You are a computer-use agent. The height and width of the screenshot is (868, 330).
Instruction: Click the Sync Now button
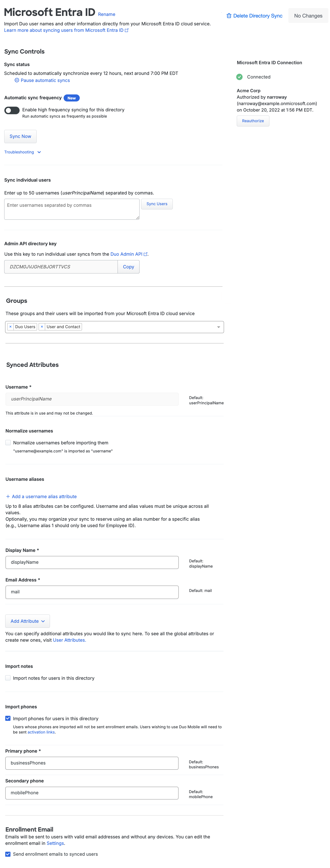pyautogui.click(x=20, y=136)
